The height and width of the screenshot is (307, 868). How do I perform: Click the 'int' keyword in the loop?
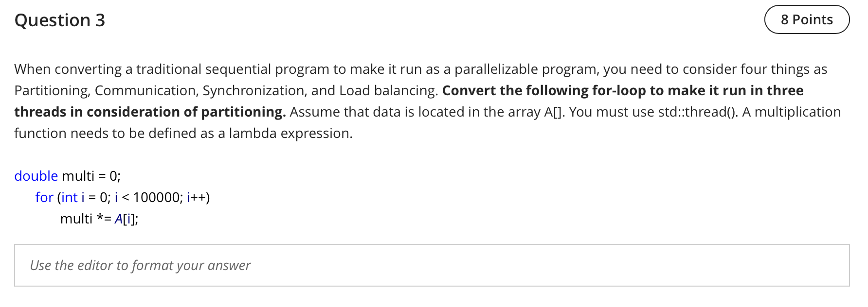pos(70,197)
